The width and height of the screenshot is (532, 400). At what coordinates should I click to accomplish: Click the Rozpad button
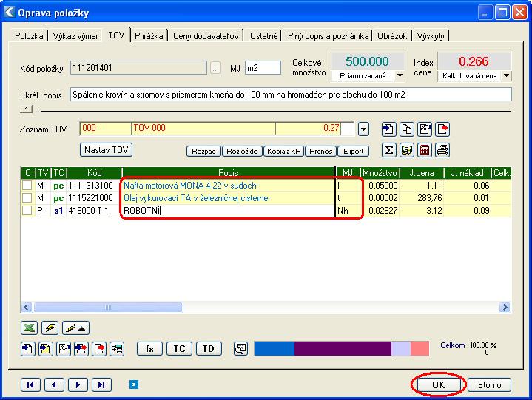pos(203,151)
